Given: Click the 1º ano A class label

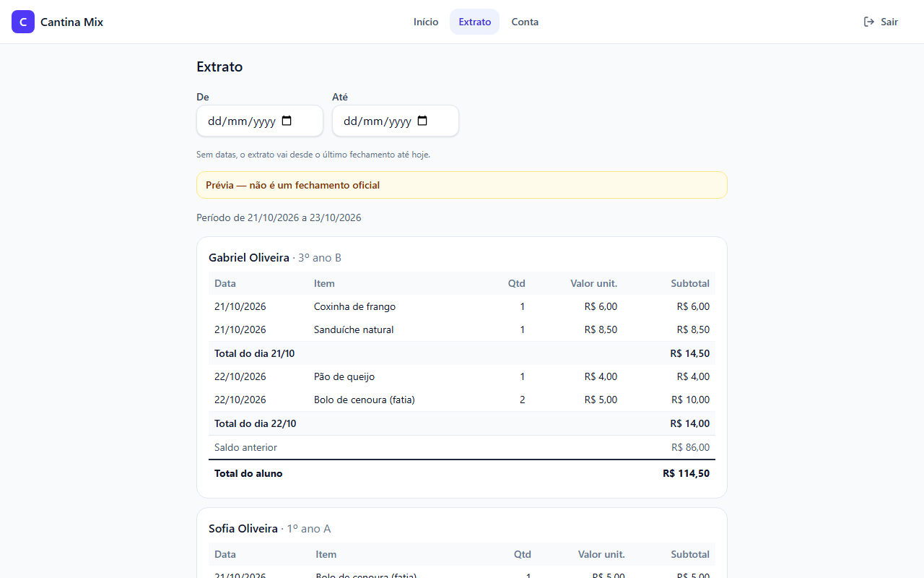Looking at the screenshot, I should point(308,528).
